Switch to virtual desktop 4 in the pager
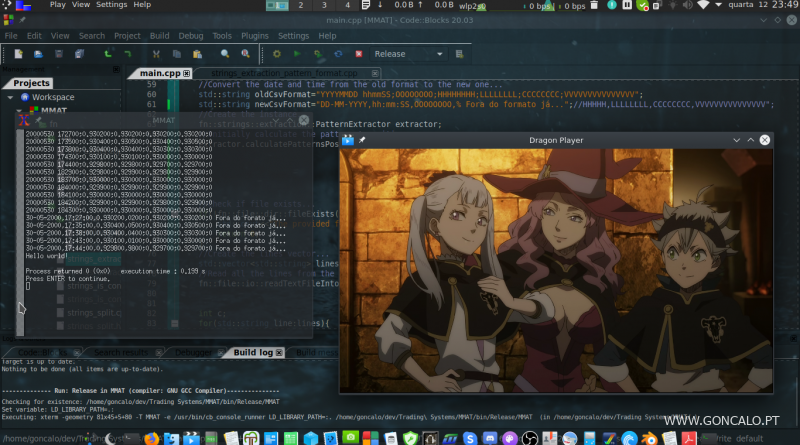800x445 pixels. click(347, 5)
